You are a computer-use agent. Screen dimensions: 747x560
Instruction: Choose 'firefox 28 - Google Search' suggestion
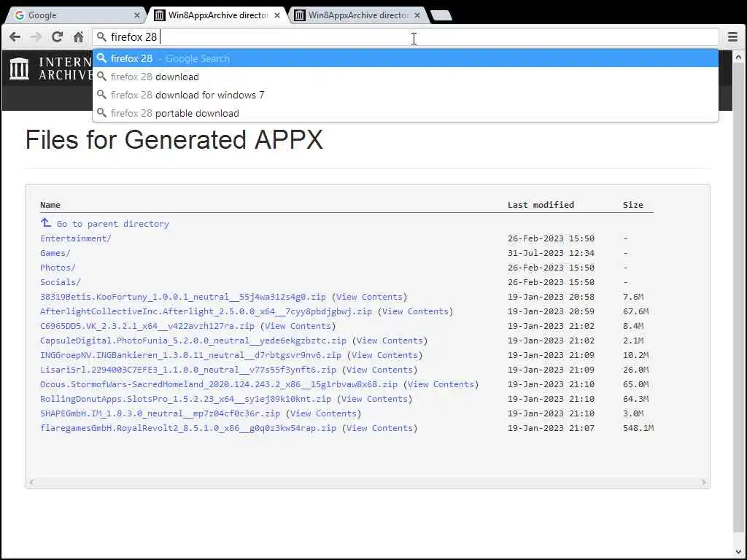[406, 58]
